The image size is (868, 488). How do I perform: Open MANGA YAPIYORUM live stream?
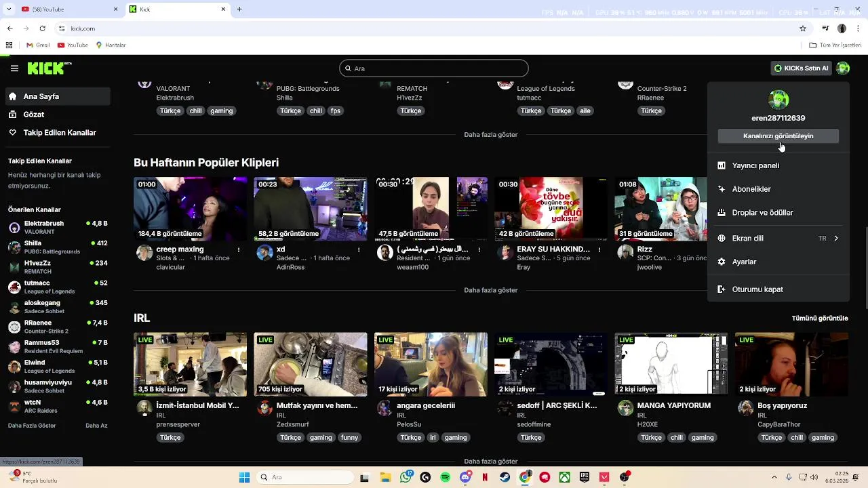671,364
